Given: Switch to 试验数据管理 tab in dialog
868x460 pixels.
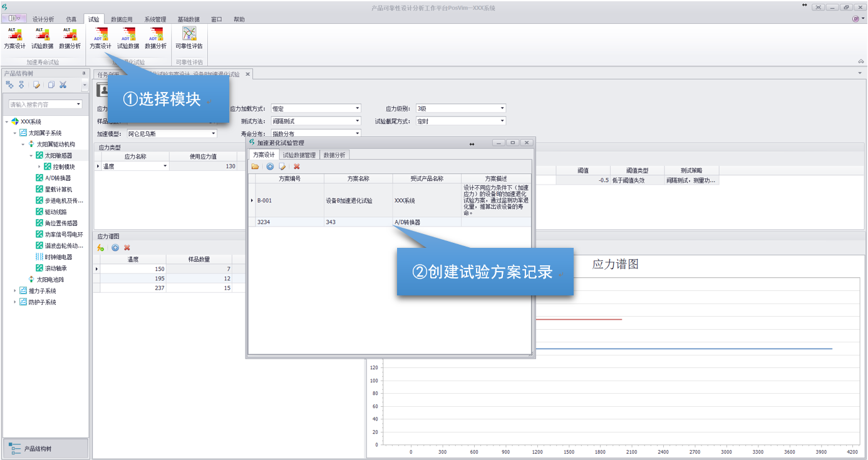Looking at the screenshot, I should point(299,155).
